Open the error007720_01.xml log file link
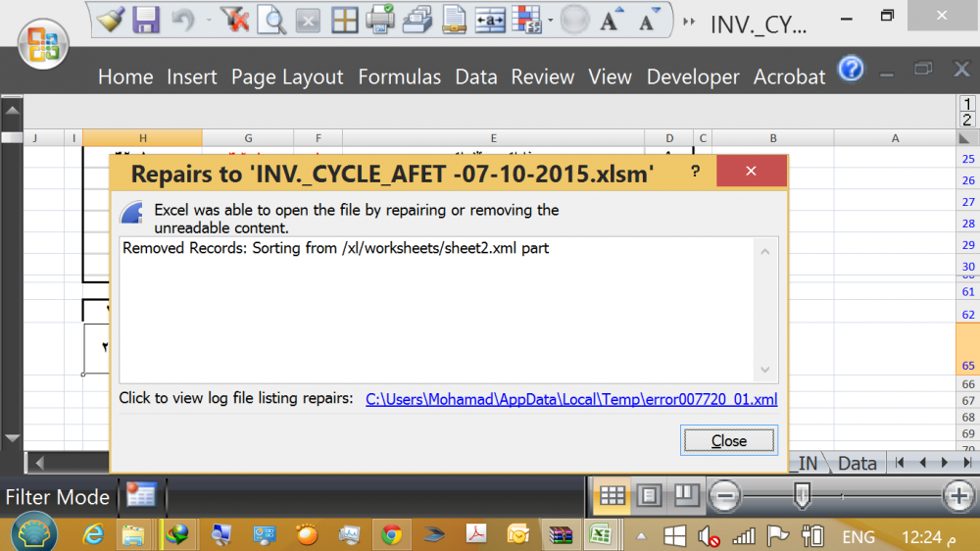Image resolution: width=980 pixels, height=551 pixels. click(571, 399)
